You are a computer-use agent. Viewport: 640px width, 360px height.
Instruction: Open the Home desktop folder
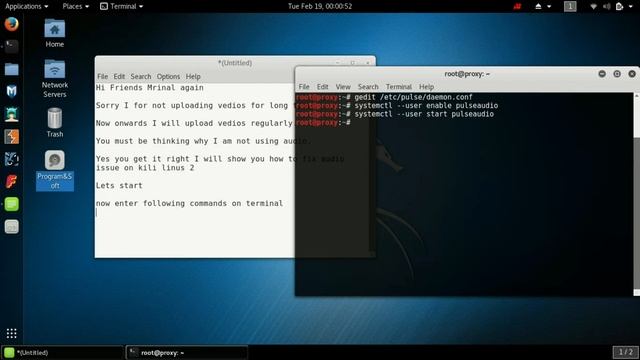point(55,33)
